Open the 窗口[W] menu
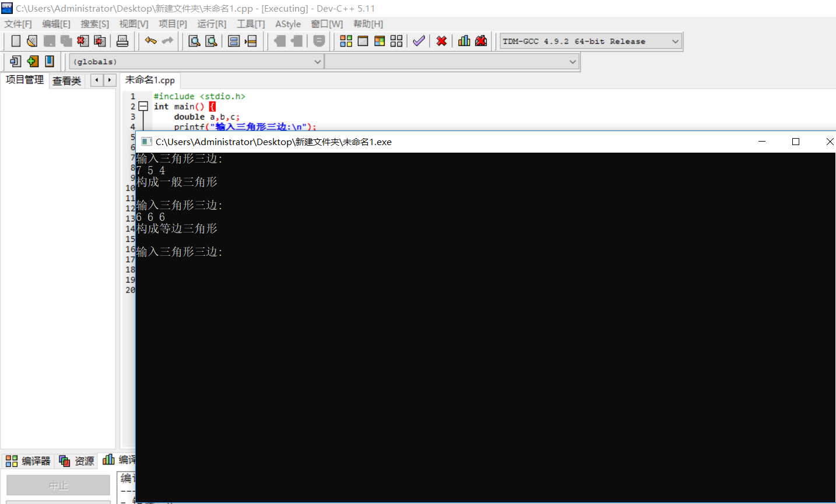Image resolution: width=836 pixels, height=504 pixels. click(x=326, y=24)
